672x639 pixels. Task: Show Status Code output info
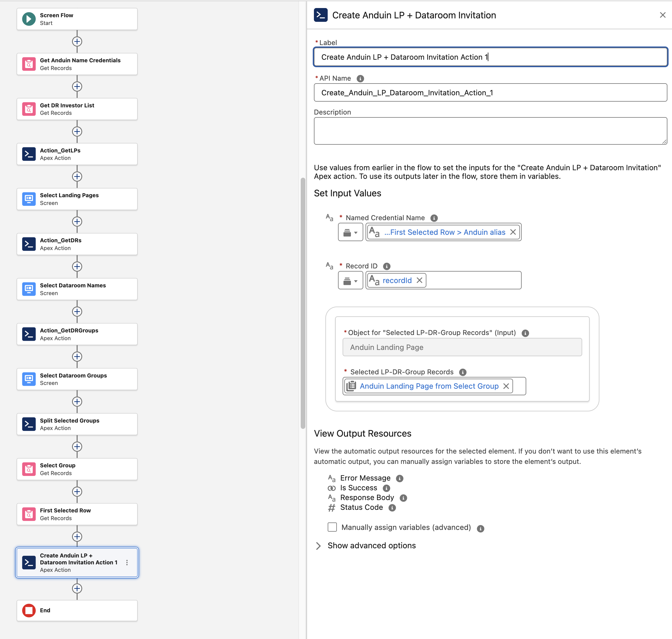392,508
